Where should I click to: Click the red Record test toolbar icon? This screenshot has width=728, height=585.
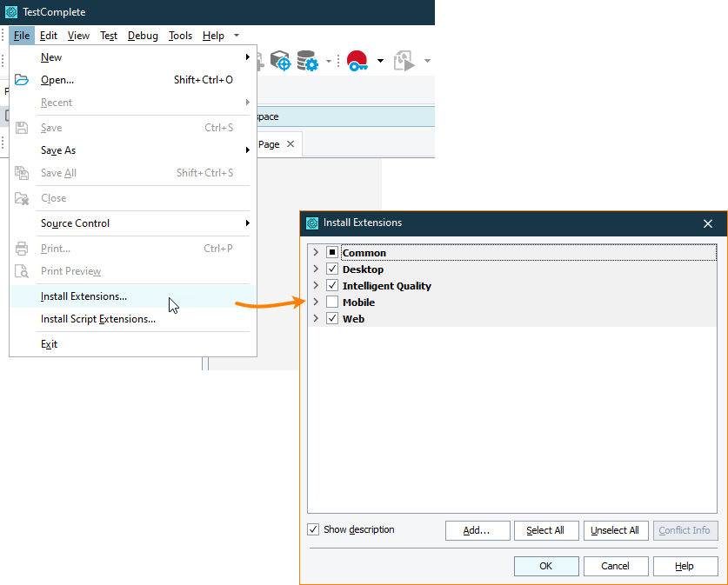point(357,61)
